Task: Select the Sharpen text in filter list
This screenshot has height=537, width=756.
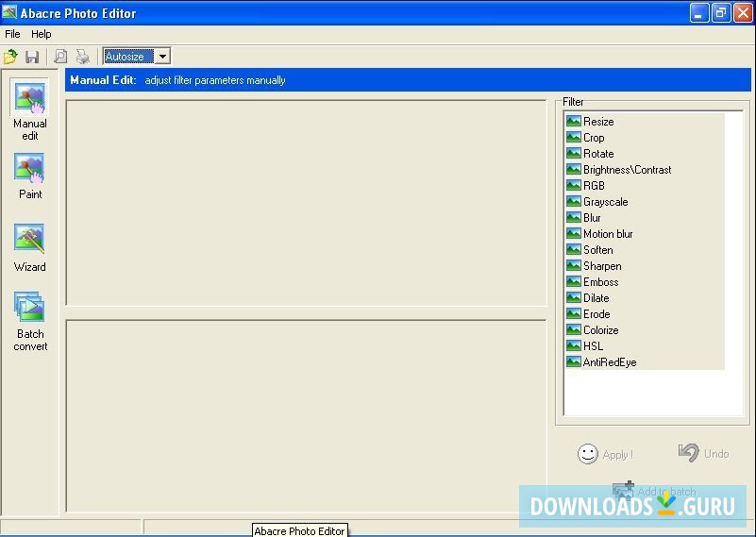Action: [x=602, y=265]
